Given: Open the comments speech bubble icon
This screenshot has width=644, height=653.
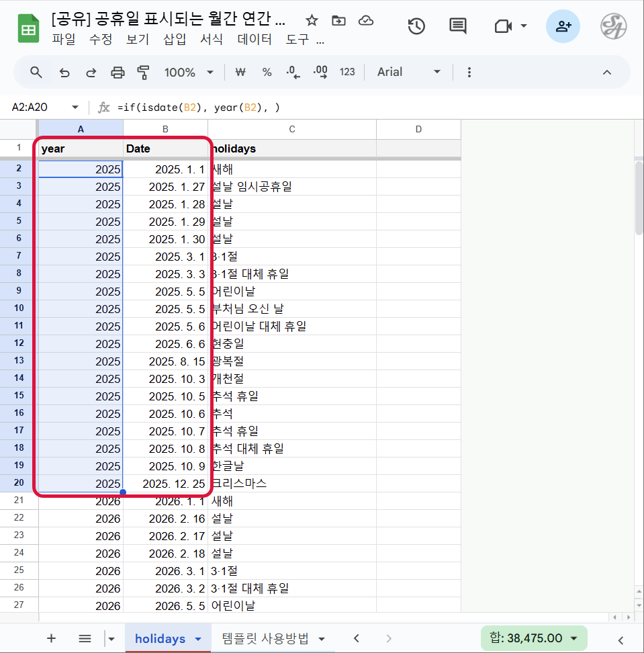Looking at the screenshot, I should [x=458, y=26].
